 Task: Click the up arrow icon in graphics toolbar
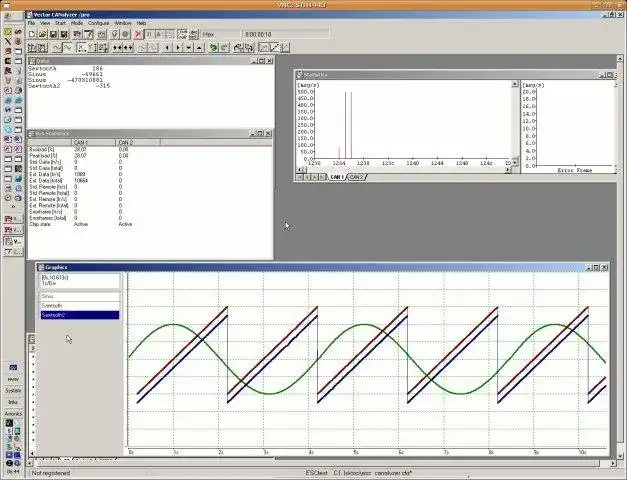[x=200, y=48]
